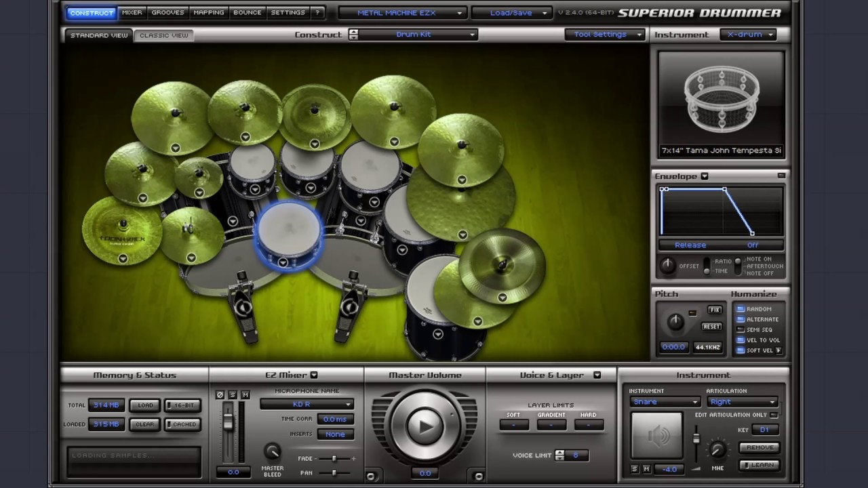Click the Learn key button
Viewport: 868px width, 488px height.
tap(759, 465)
